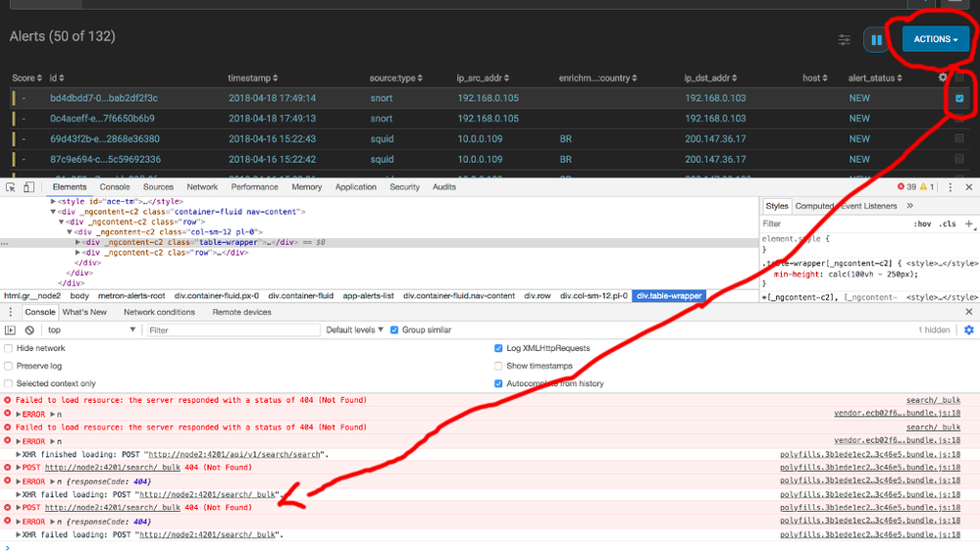The width and height of the screenshot is (980, 551).
Task: Switch to the Network tab in DevTools
Action: tap(202, 186)
